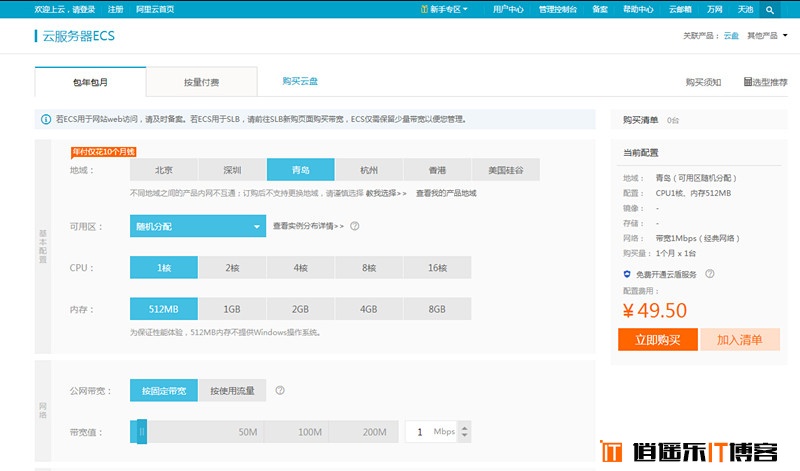Increase bandwidth with stepper up arrow
The width and height of the screenshot is (800, 471).
[464, 427]
